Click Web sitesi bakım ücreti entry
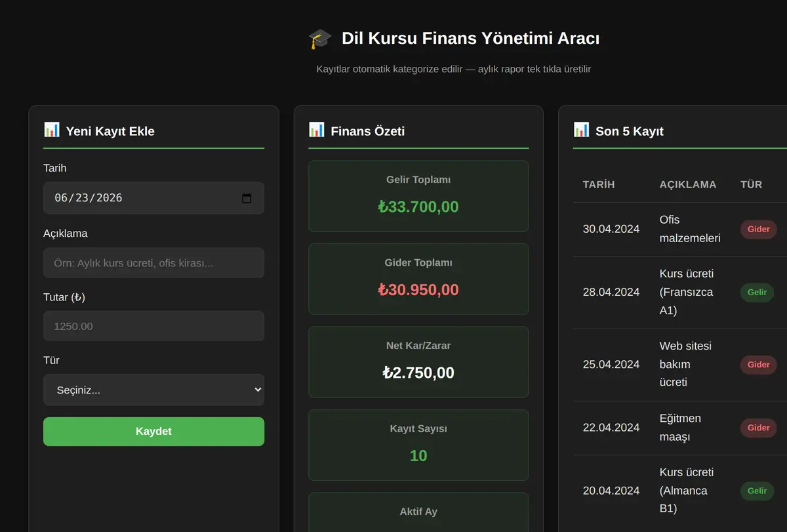The height and width of the screenshot is (532, 787). (x=685, y=364)
